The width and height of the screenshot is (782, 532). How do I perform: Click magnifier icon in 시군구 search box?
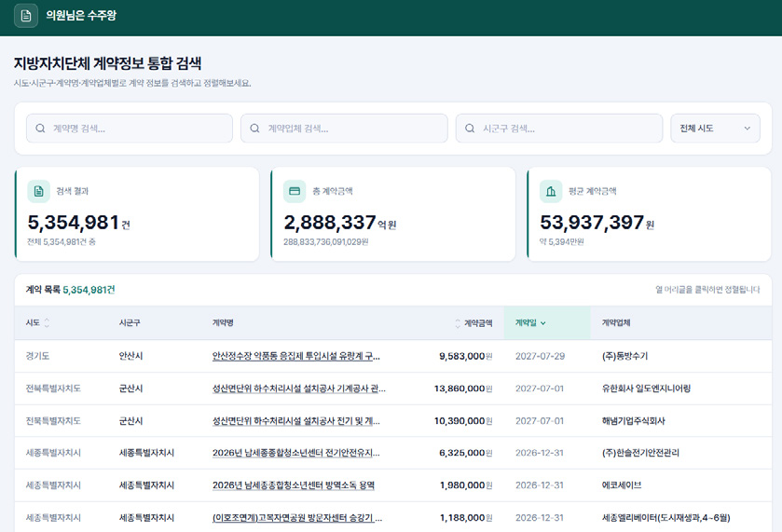pyautogui.click(x=470, y=129)
